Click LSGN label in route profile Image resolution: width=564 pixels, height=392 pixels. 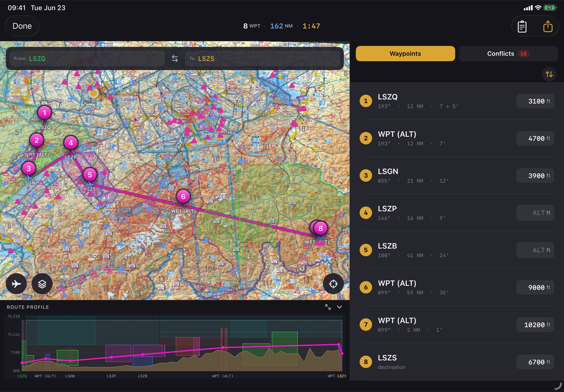click(70, 376)
